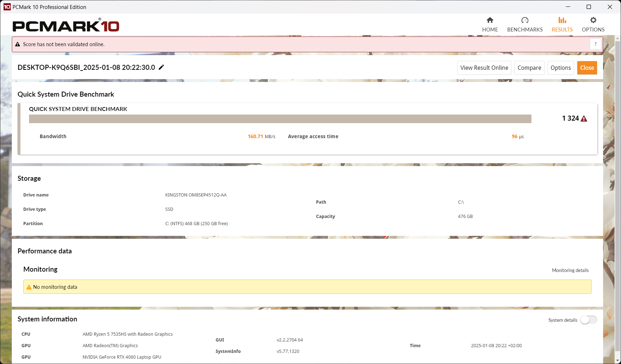
Task: Click the PCMark 10 logo
Action: (x=66, y=25)
